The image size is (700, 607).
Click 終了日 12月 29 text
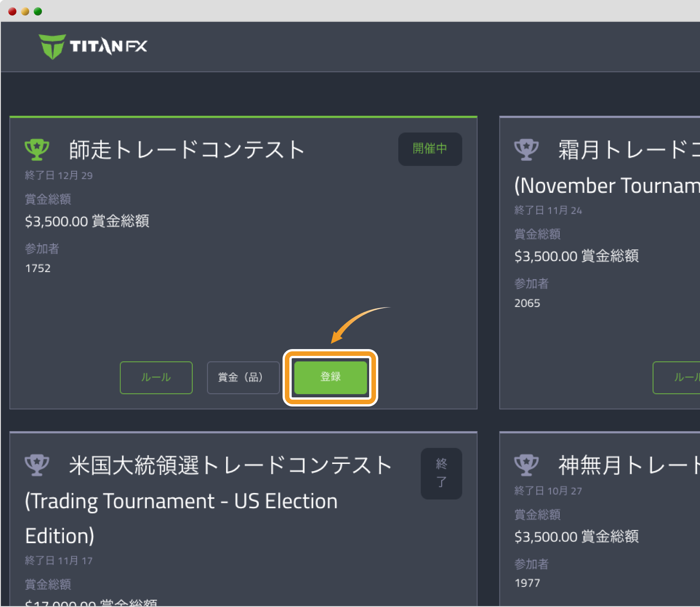coord(59,175)
